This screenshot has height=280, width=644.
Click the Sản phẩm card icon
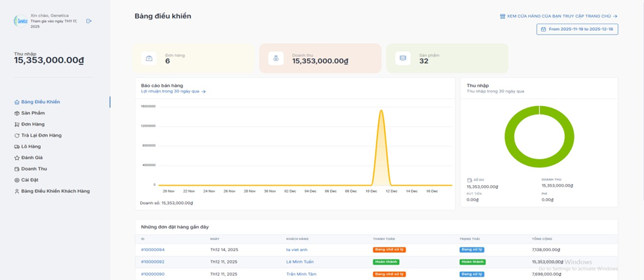(403, 58)
